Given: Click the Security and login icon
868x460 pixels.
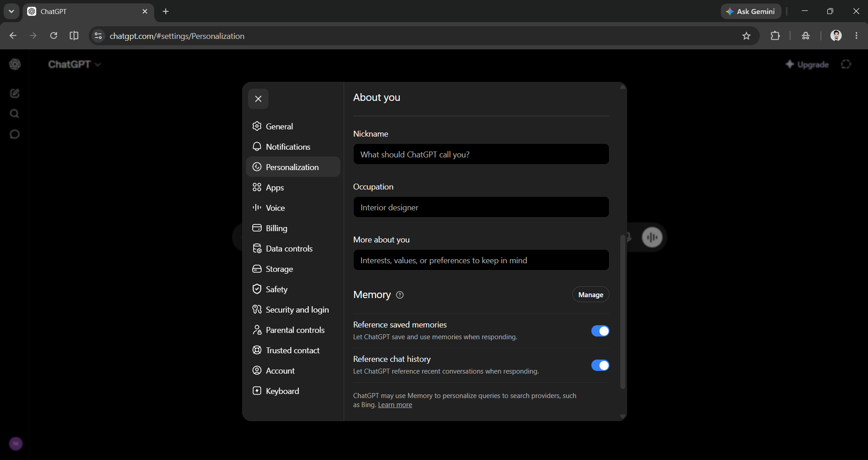Looking at the screenshot, I should pyautogui.click(x=257, y=309).
